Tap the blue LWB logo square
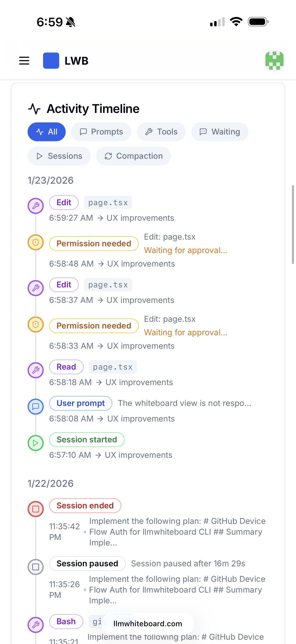The image size is (296, 644). click(x=51, y=60)
